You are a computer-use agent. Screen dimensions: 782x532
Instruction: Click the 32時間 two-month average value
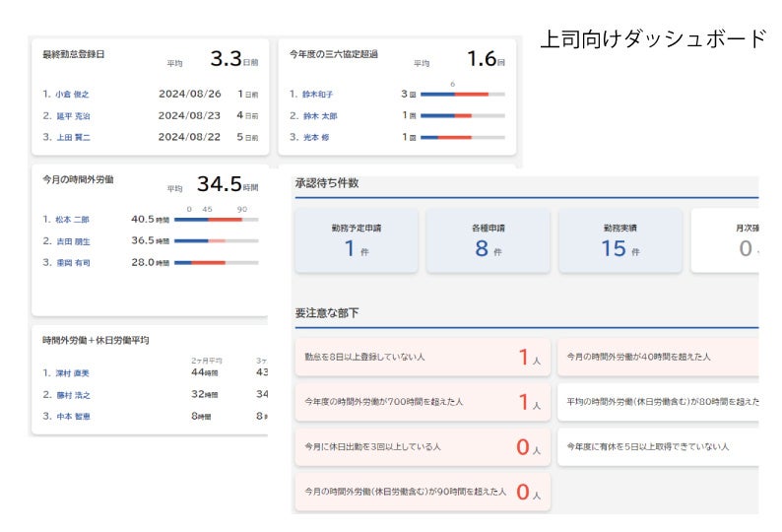tap(205, 394)
